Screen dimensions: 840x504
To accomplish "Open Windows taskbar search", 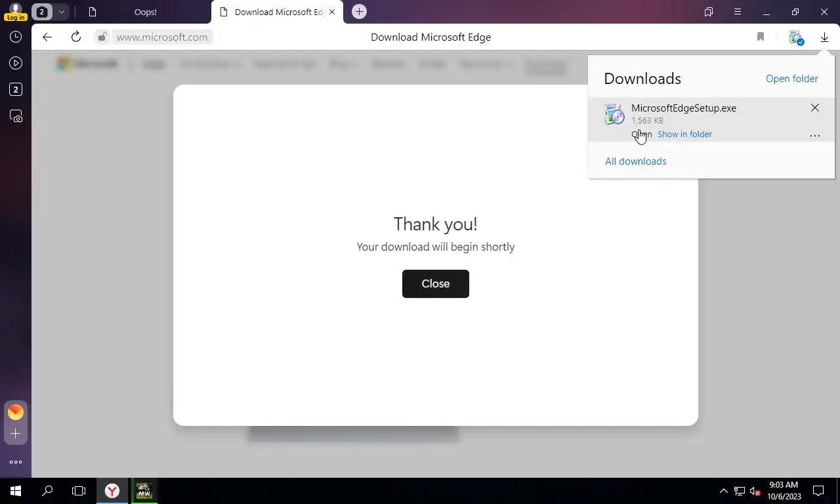I will point(47,491).
